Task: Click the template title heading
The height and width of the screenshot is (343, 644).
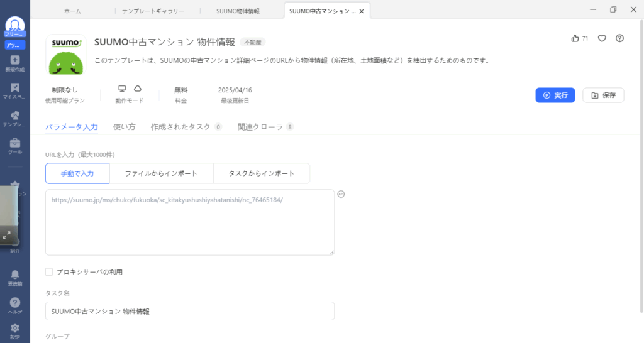Action: coord(165,42)
